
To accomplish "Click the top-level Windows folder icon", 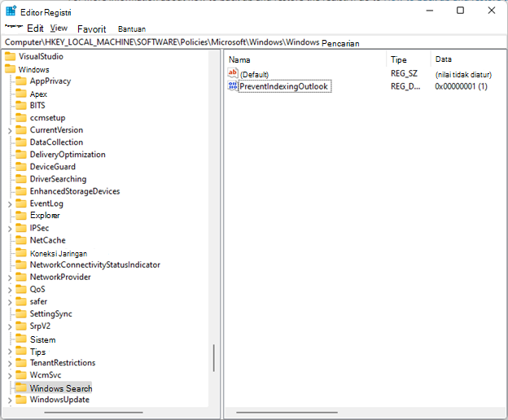I will click(10, 69).
